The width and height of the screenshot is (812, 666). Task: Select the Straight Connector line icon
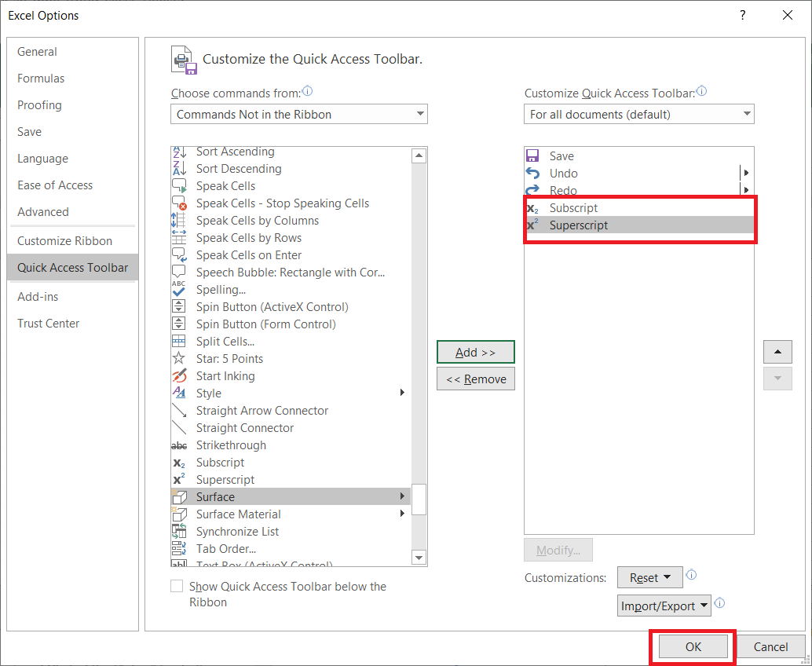pyautogui.click(x=179, y=427)
